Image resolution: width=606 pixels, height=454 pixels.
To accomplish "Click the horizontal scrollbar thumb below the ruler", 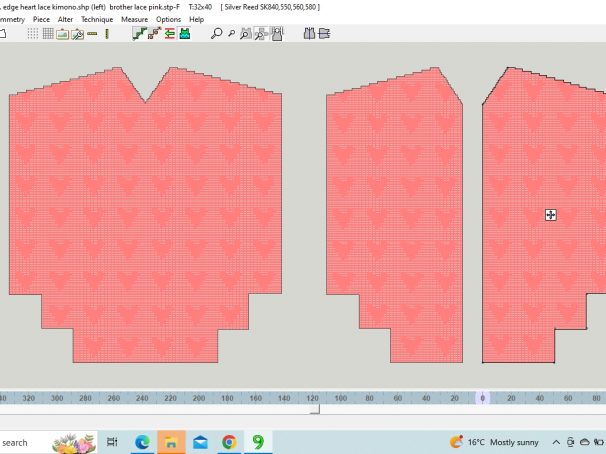I will (314, 408).
